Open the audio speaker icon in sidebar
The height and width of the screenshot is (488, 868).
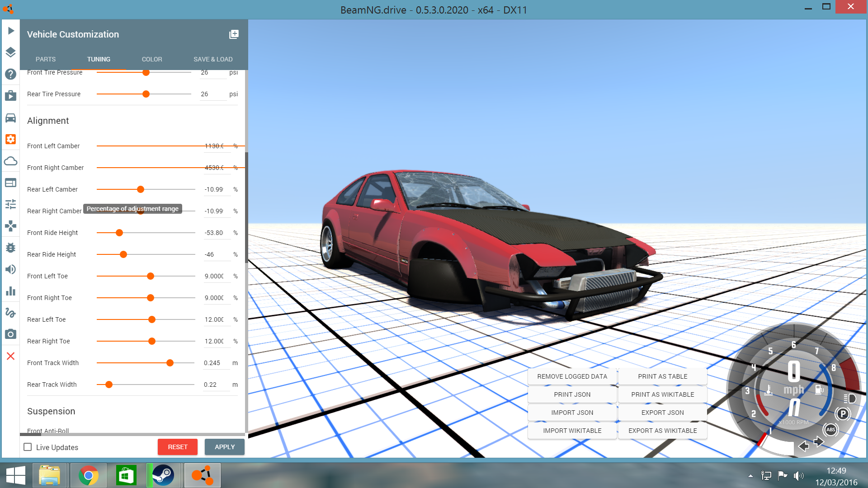[11, 269]
